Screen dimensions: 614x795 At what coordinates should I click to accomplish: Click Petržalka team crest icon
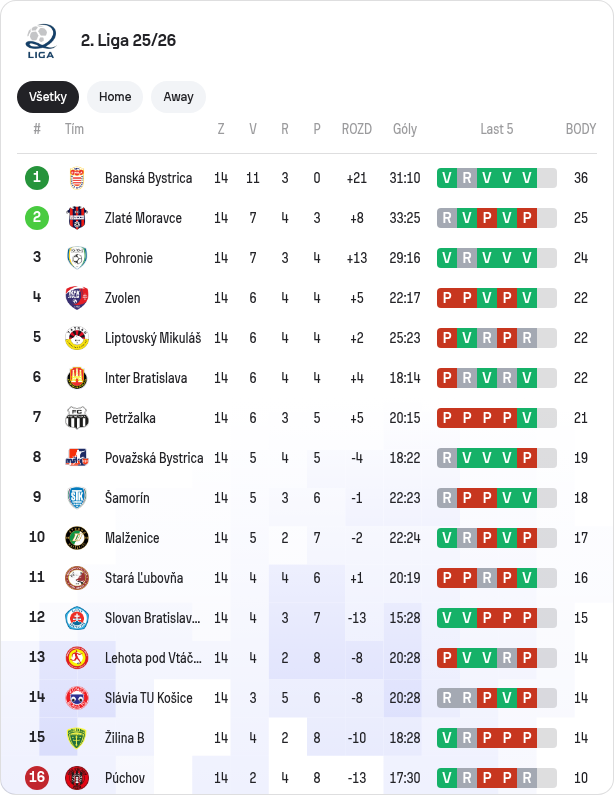[77, 418]
